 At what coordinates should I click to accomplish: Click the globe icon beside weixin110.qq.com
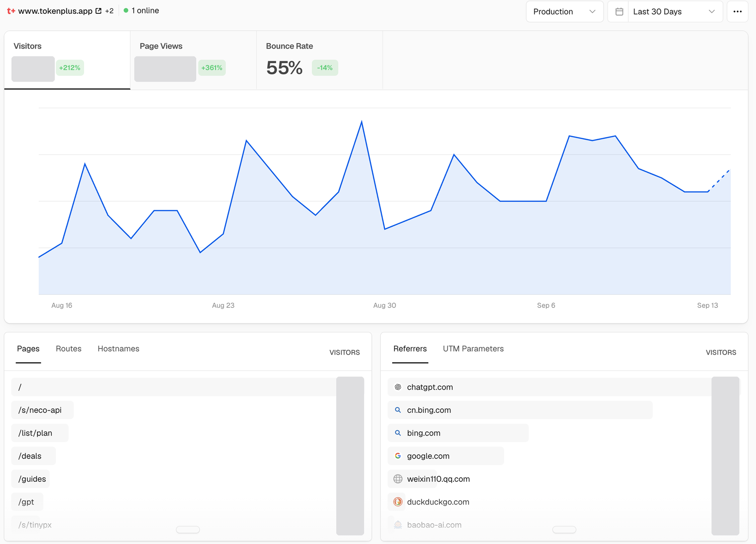point(398,479)
